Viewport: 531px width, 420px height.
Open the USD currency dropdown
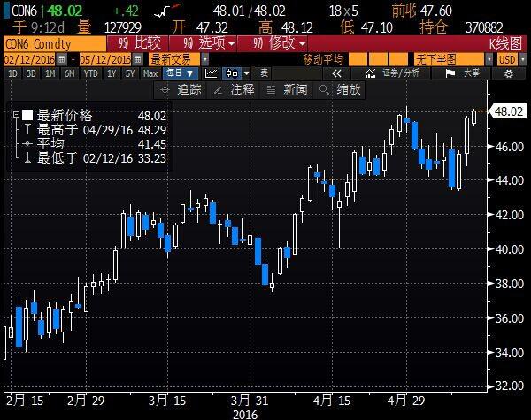pyautogui.click(x=508, y=58)
